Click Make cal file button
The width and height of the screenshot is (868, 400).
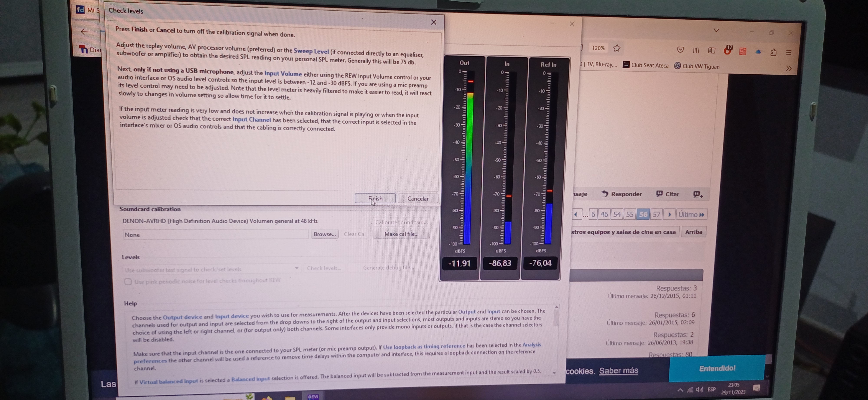click(401, 234)
